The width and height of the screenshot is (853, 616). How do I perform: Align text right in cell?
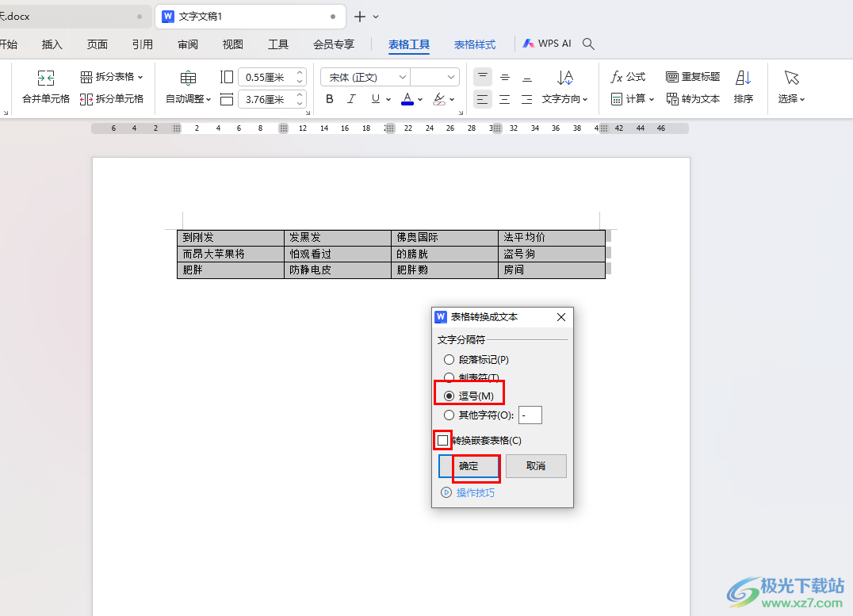[x=526, y=99]
